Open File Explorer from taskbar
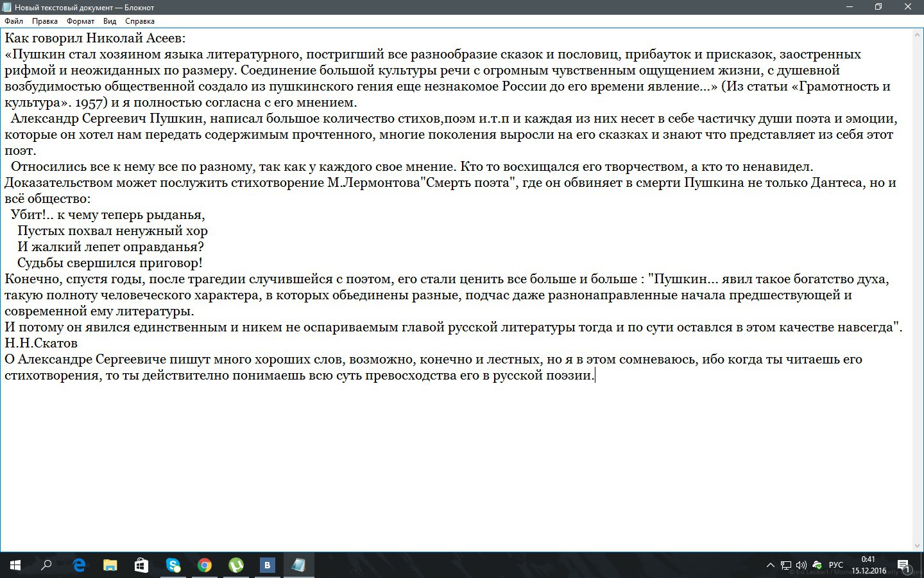This screenshot has height=578, width=924. click(x=110, y=565)
